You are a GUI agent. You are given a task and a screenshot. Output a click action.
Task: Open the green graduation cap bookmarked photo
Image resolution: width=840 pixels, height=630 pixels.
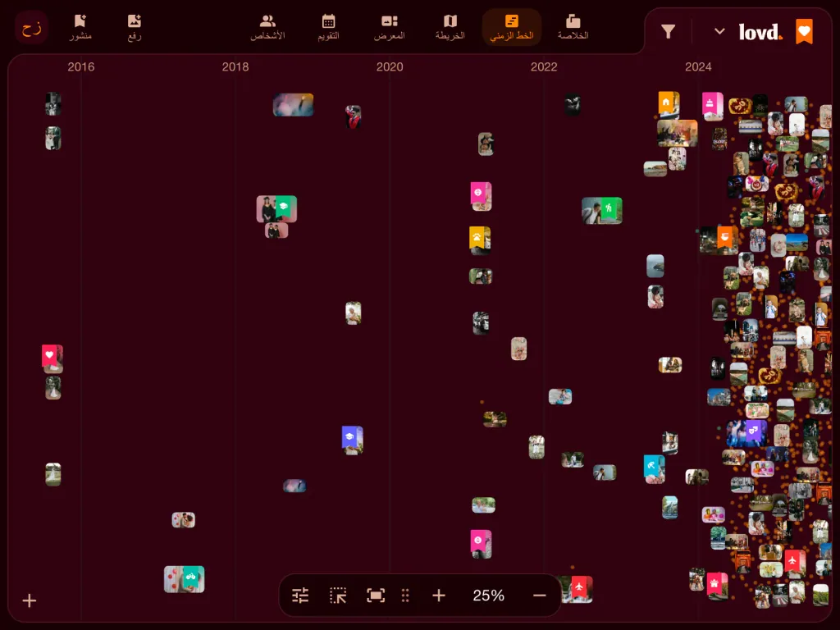click(276, 208)
